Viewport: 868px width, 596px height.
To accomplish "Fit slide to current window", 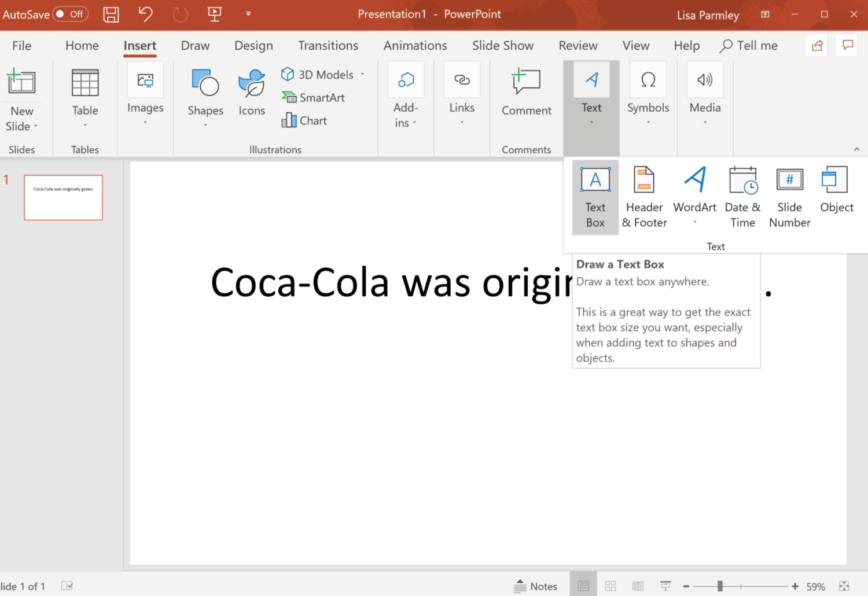I will (x=844, y=586).
